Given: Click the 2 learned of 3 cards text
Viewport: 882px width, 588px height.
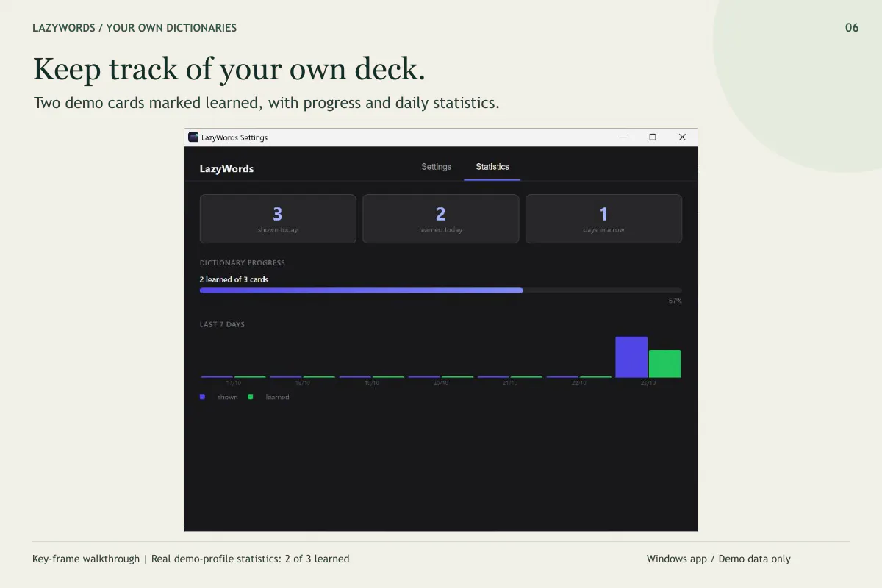Looking at the screenshot, I should click(x=234, y=279).
